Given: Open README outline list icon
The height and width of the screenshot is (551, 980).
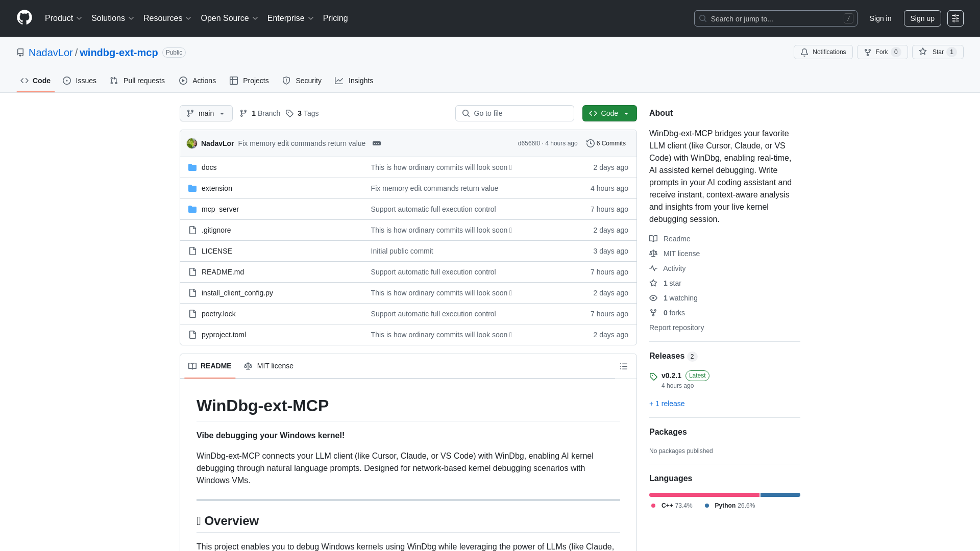Looking at the screenshot, I should click(624, 366).
